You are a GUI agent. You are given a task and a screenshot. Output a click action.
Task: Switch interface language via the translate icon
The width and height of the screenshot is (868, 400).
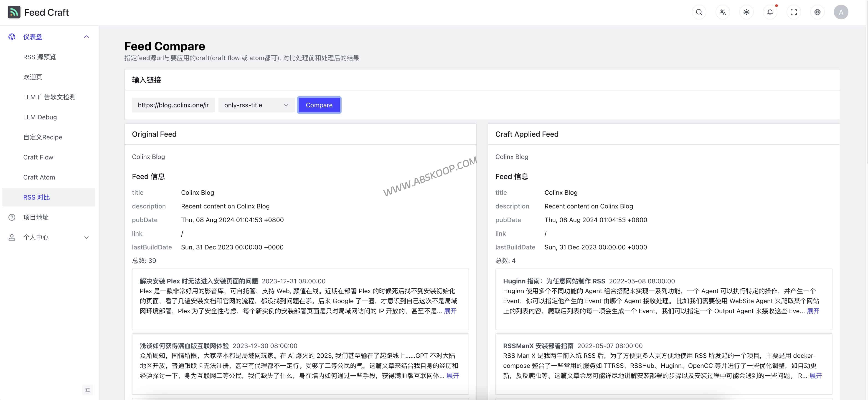pyautogui.click(x=722, y=12)
